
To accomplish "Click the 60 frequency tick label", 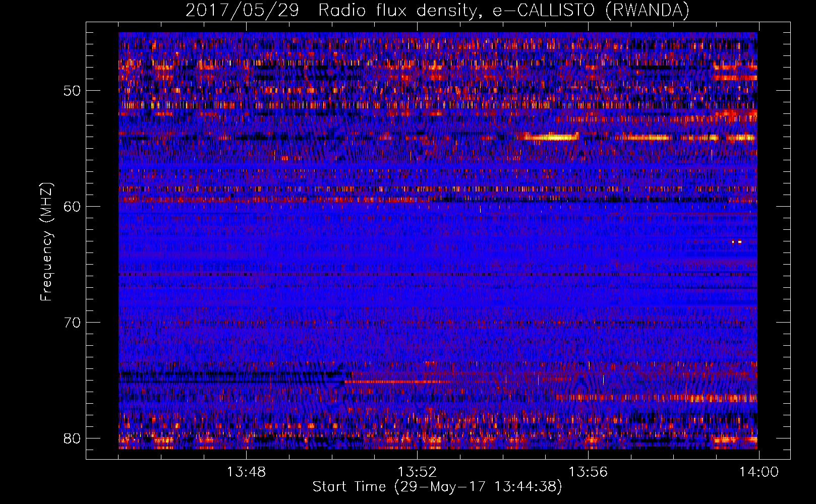I will [x=72, y=207].
